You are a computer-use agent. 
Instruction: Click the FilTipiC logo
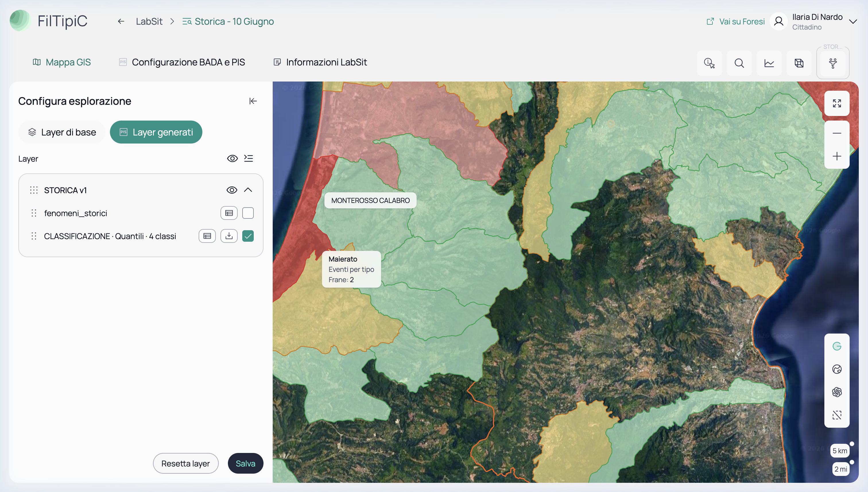49,21
